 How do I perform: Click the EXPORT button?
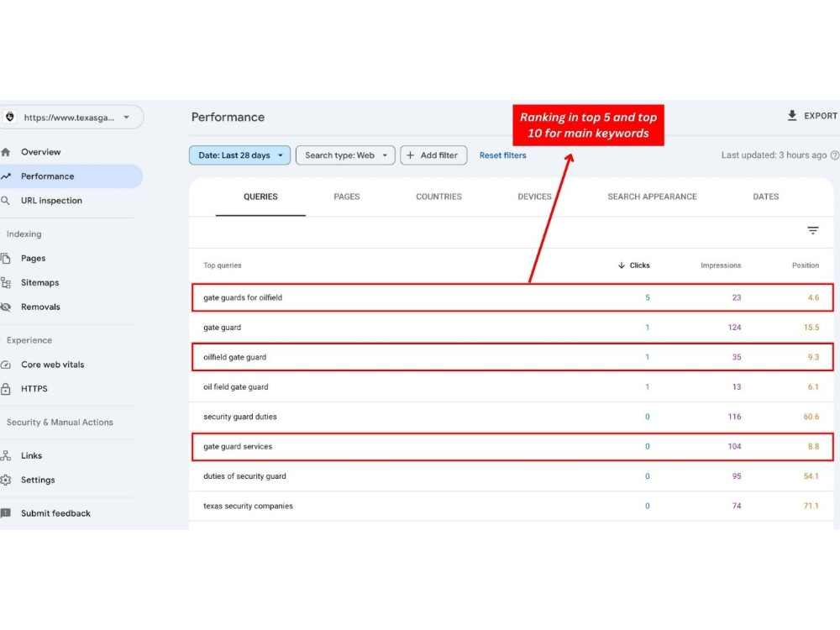coord(812,116)
